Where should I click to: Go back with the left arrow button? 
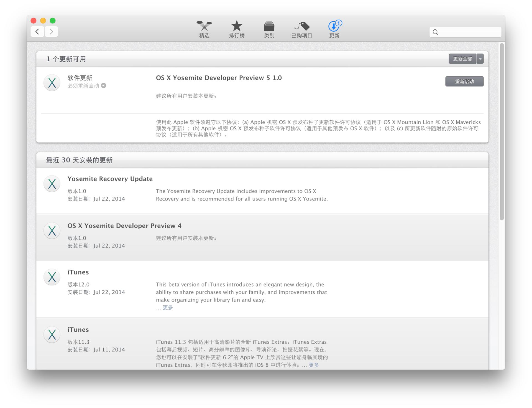click(x=37, y=32)
